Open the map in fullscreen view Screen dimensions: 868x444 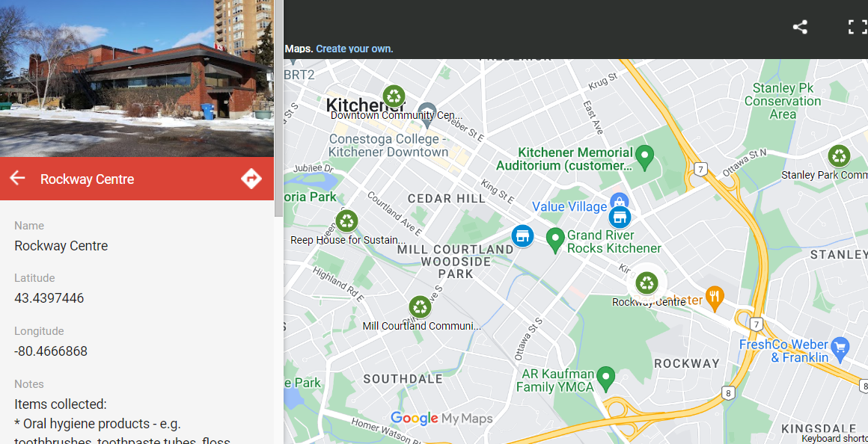coord(858,27)
